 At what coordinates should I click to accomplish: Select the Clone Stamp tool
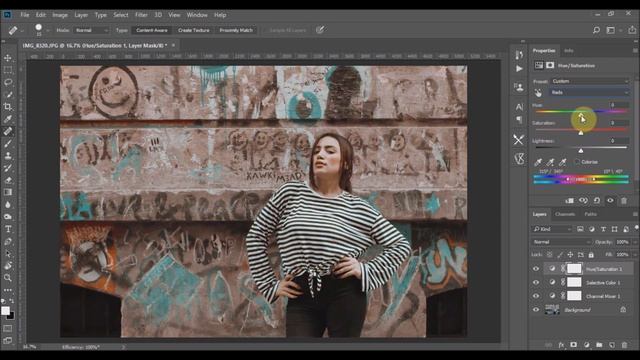(x=8, y=156)
